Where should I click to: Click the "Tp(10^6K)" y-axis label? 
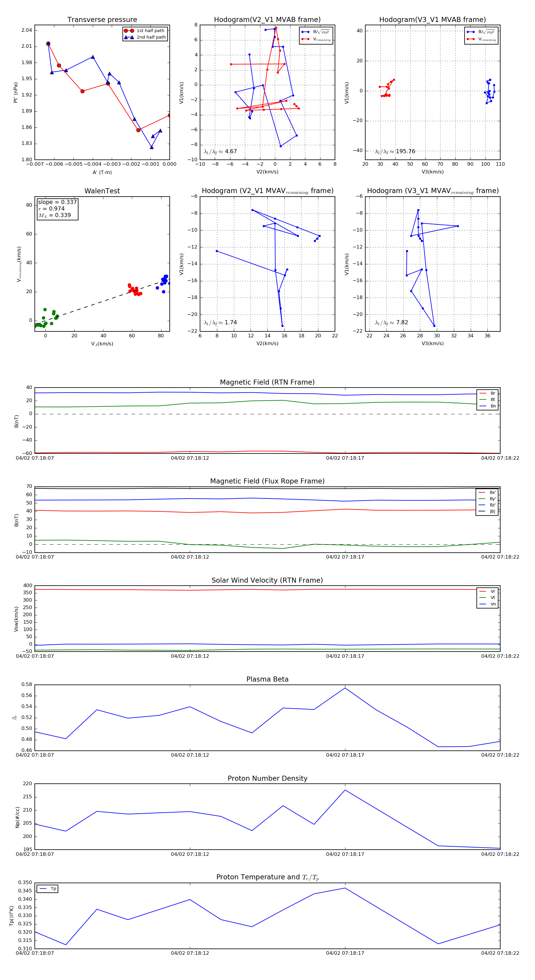click(11, 916)
